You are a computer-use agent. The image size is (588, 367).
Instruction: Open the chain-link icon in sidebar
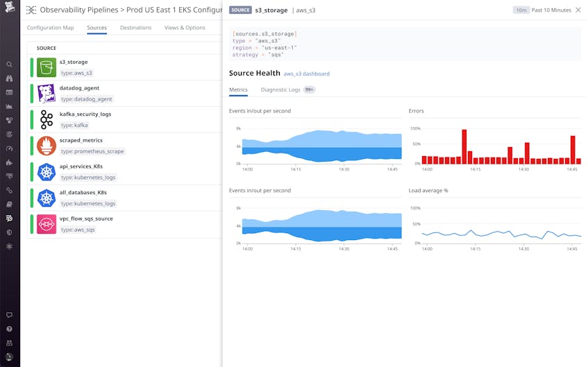tap(10, 190)
